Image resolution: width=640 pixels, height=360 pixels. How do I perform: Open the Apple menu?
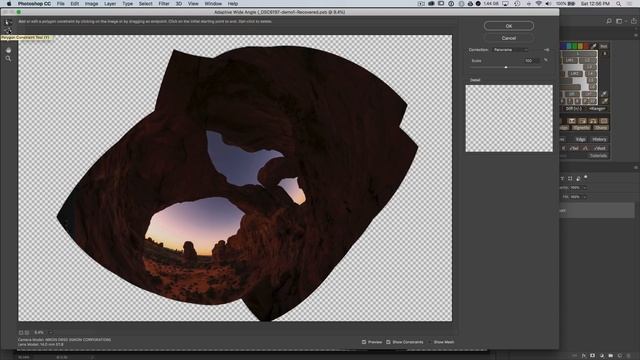pyautogui.click(x=9, y=4)
